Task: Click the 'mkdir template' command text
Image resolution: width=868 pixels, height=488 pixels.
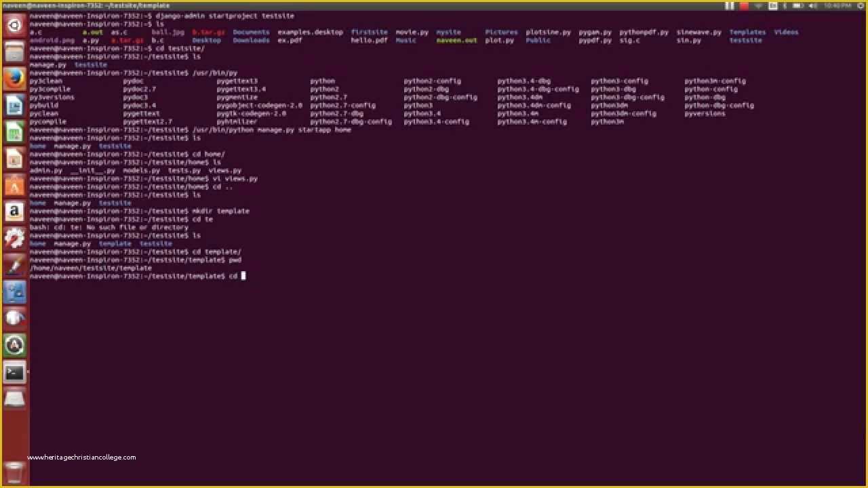Action: click(x=220, y=211)
